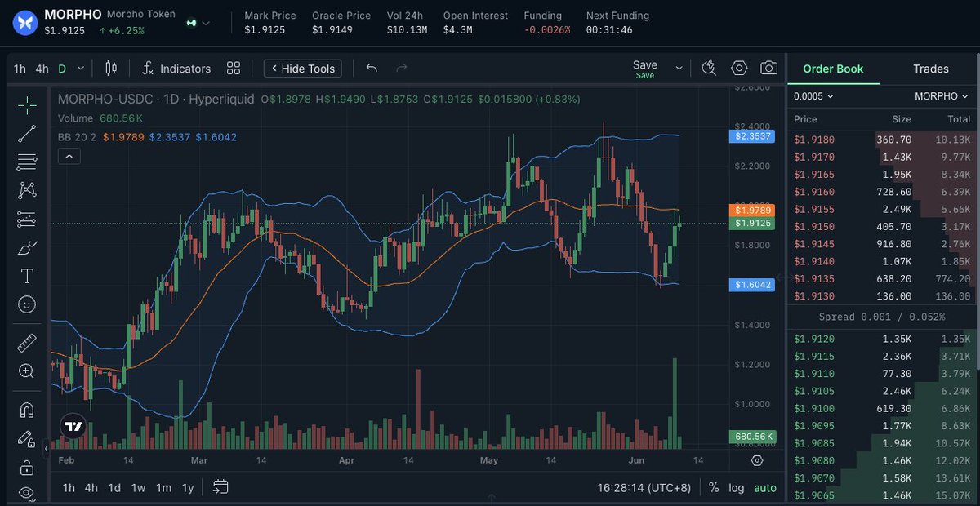Expand the interval dropdown next to D
This screenshot has width=980, height=506.
coord(82,69)
